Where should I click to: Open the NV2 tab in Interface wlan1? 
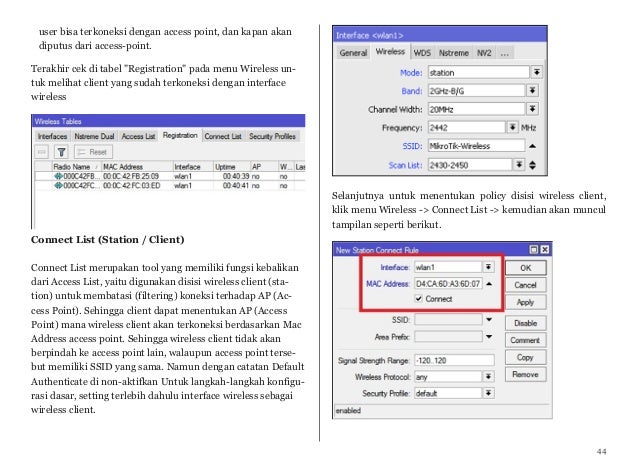pyautogui.click(x=484, y=53)
